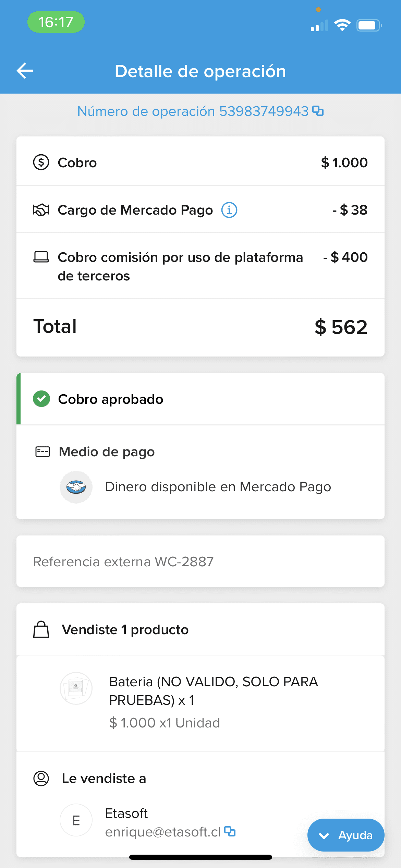Viewport: 401px width, 868px height.
Task: Copy buyer email enrique@etasoft.cl icon
Action: (230, 832)
